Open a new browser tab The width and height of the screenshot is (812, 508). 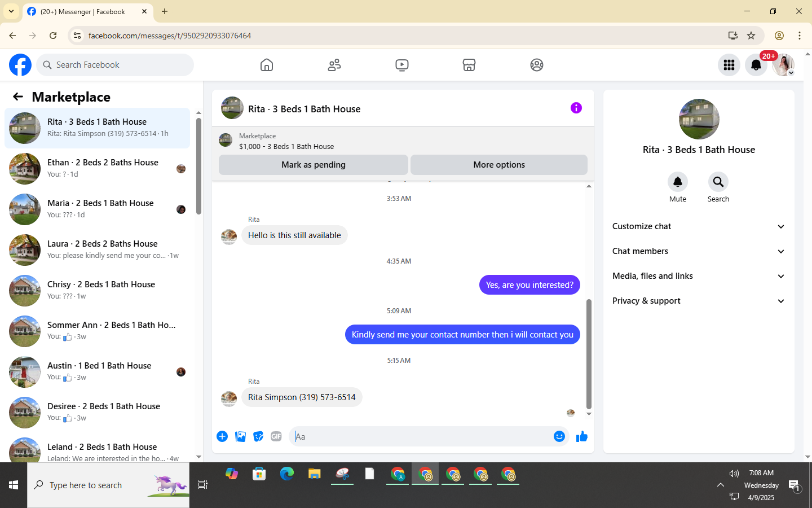(x=165, y=11)
